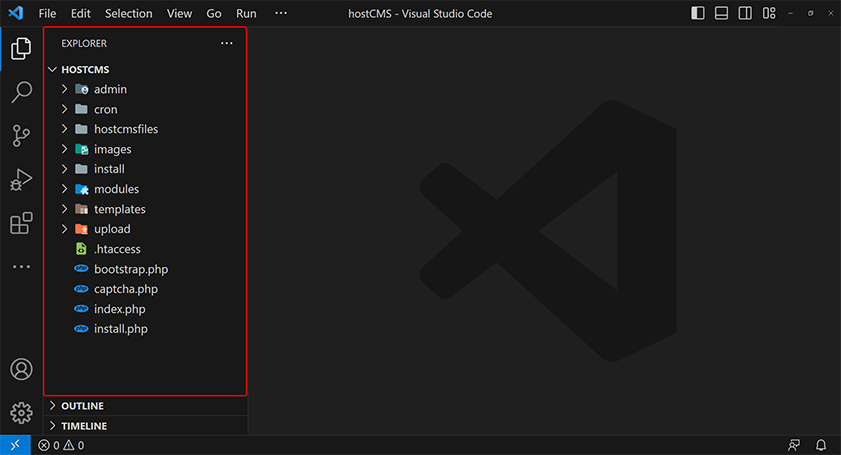Collapse the HOSTCMS root folder section
The height and width of the screenshot is (455, 841).
53,70
